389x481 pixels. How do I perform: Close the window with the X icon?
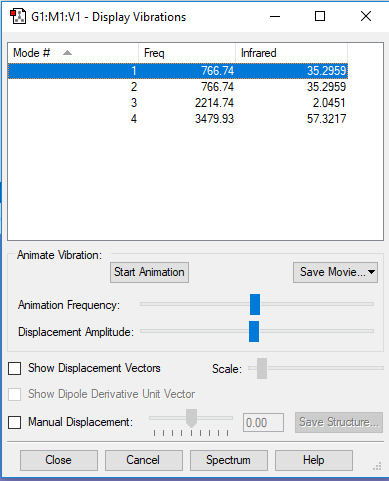coord(366,16)
